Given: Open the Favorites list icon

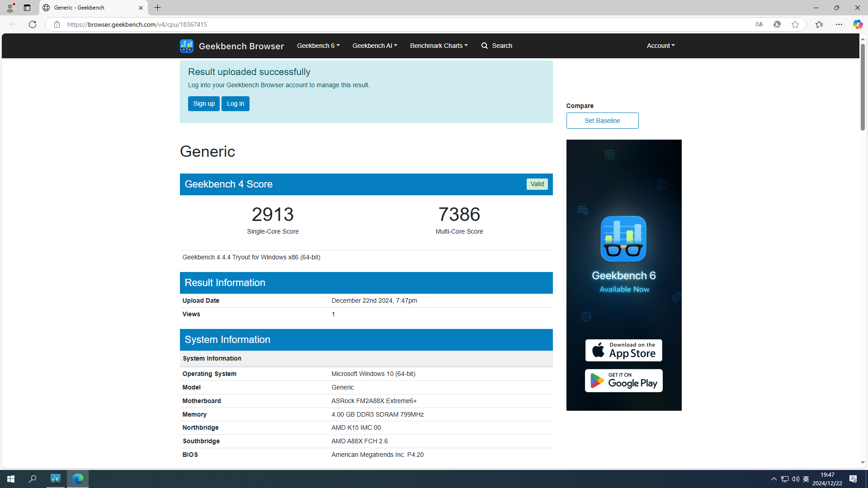Looking at the screenshot, I should [x=819, y=24].
